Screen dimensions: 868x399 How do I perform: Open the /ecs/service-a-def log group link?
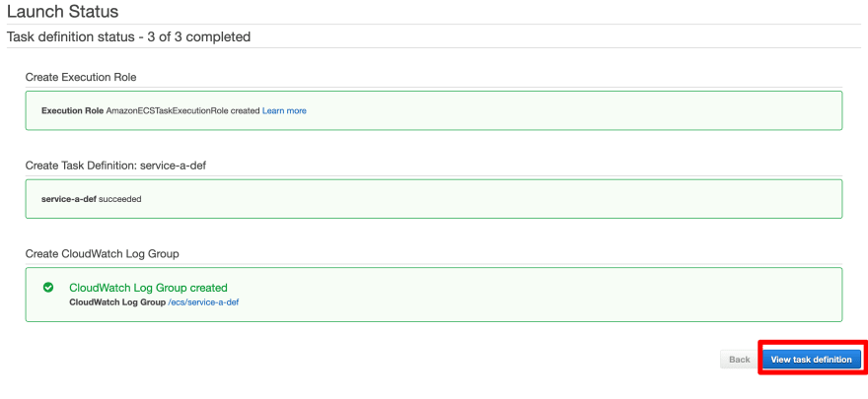(203, 302)
